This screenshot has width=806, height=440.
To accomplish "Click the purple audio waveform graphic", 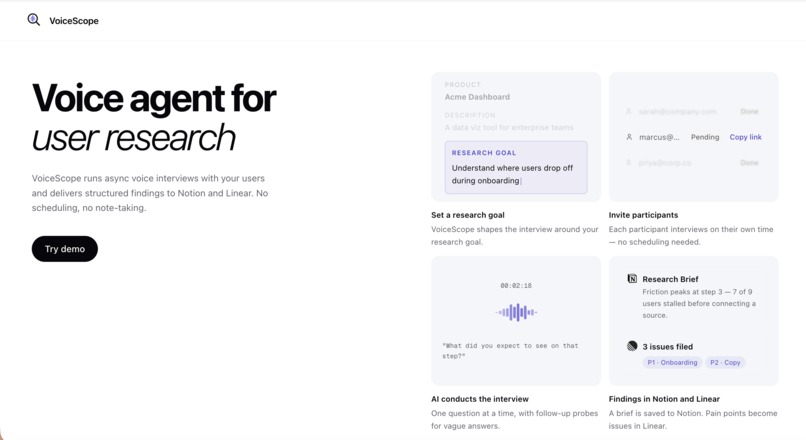I will 516,312.
